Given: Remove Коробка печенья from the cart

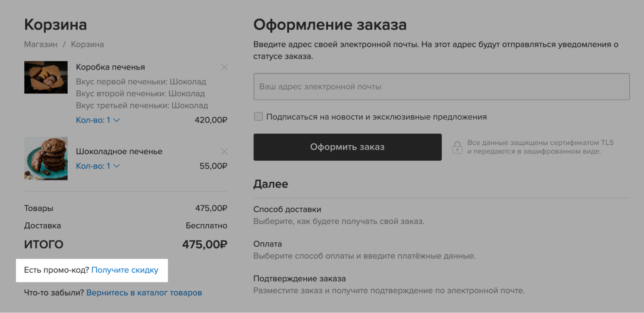Looking at the screenshot, I should pos(224,67).
